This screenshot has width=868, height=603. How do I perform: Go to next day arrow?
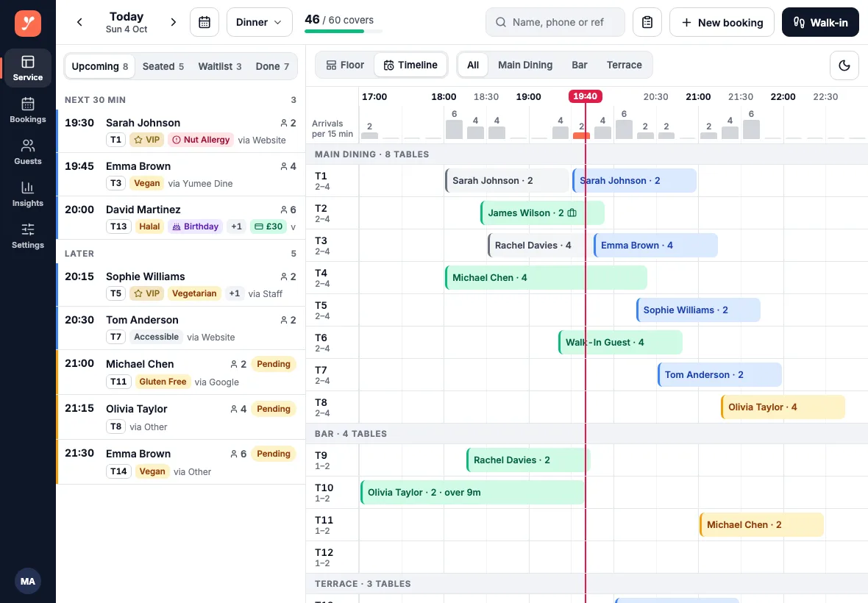(x=174, y=22)
